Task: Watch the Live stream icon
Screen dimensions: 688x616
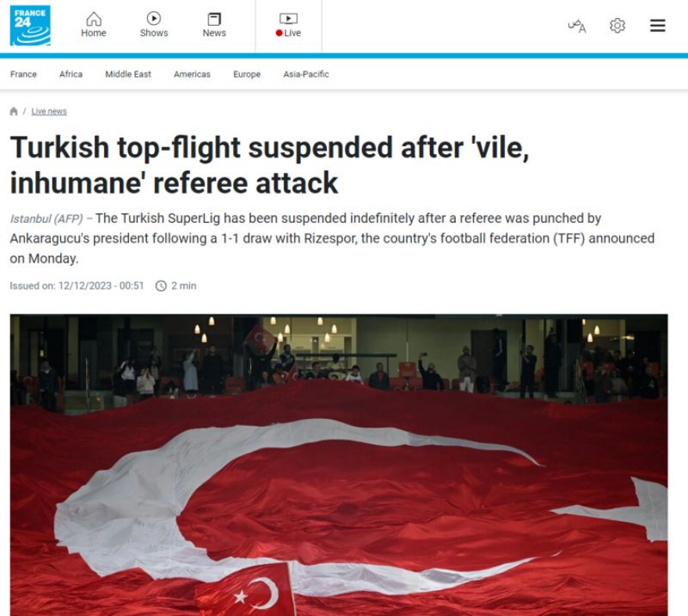Action: [x=288, y=19]
